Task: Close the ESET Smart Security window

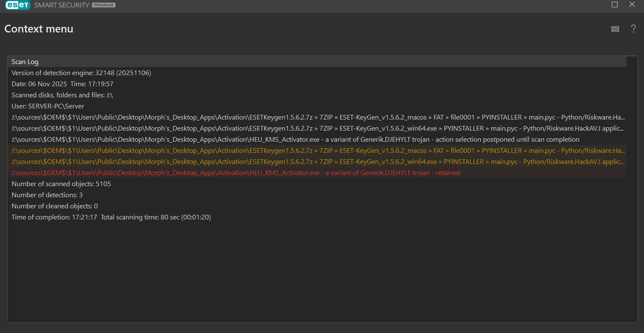Action: [632, 5]
